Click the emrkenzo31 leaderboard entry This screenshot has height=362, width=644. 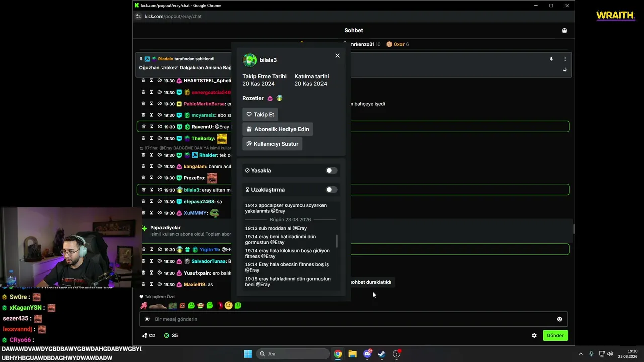coord(361,44)
